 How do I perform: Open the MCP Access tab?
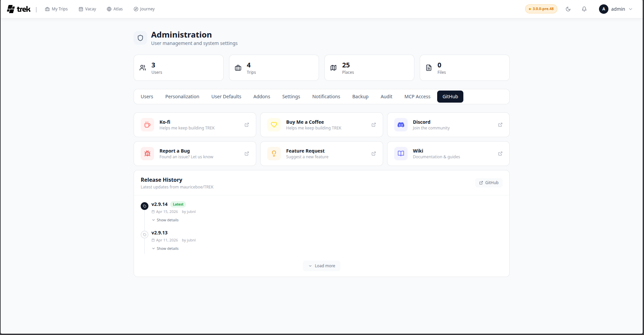417,97
